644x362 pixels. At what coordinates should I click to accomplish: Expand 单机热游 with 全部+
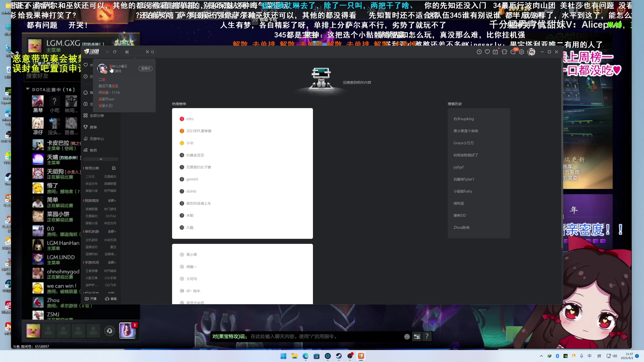pos(112,232)
